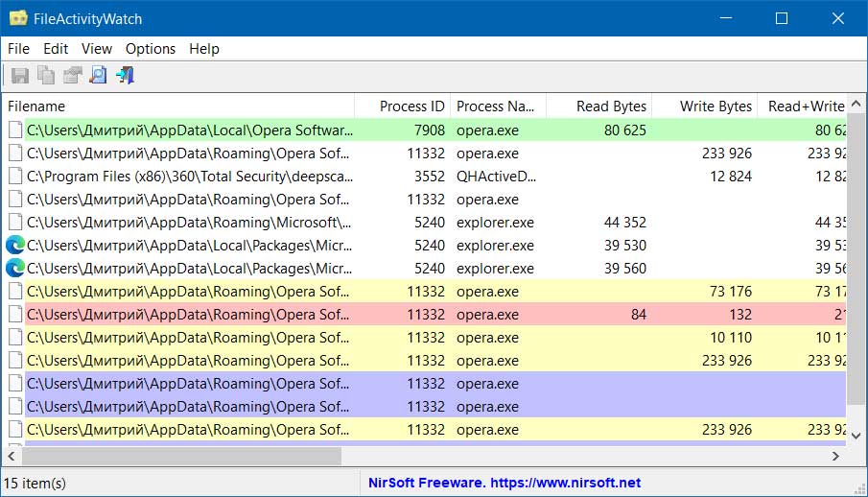This screenshot has height=497, width=868.
Task: Sort by the Process Na... column header
Action: 498,106
